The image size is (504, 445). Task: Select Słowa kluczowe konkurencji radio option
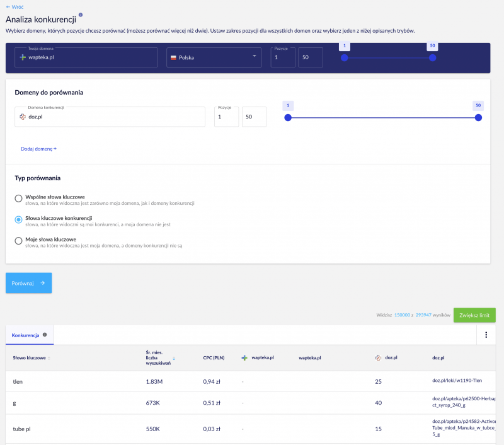(19, 219)
